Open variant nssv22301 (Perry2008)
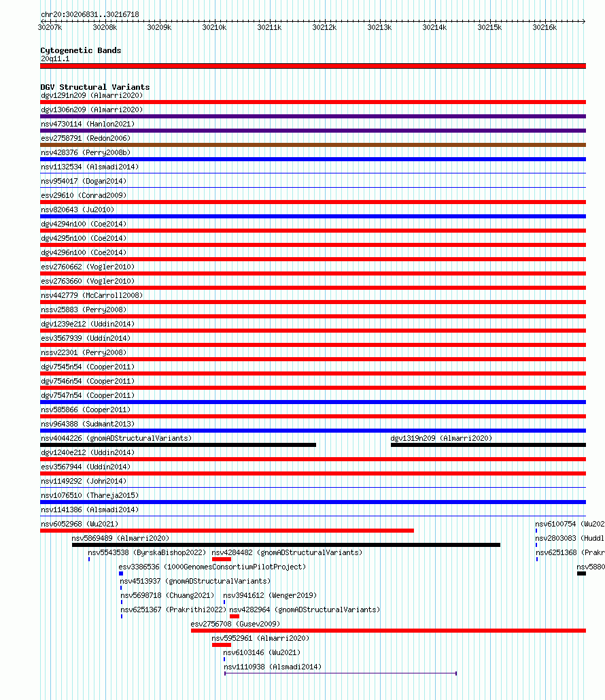This screenshot has height=700, width=605. click(84, 352)
